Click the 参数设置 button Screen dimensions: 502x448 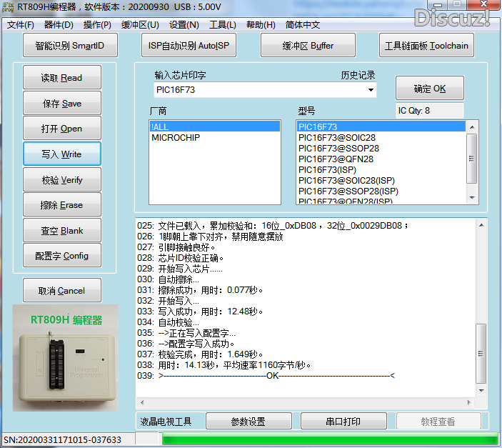pyautogui.click(x=249, y=421)
